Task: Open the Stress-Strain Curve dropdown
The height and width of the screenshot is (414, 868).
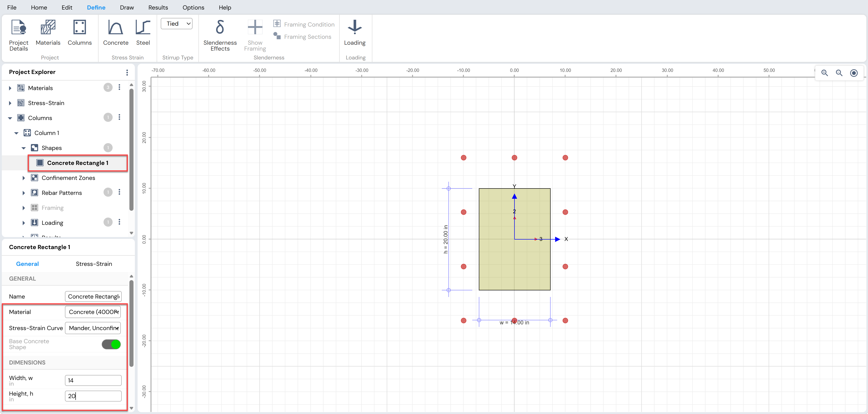Action: [93, 328]
